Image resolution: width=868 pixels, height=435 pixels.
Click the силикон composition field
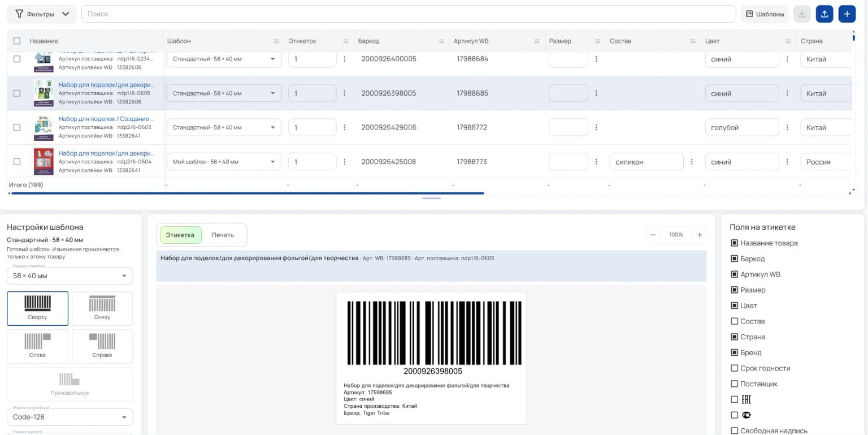coord(646,162)
